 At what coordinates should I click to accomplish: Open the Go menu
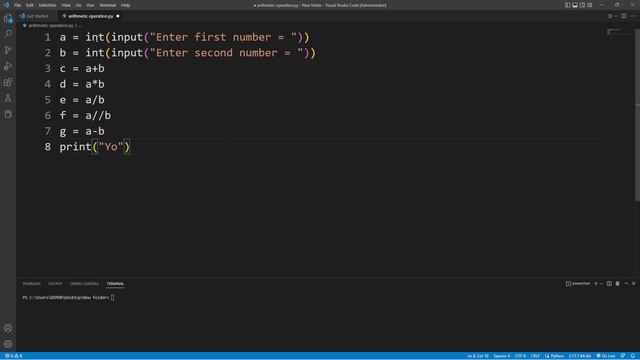click(78, 5)
